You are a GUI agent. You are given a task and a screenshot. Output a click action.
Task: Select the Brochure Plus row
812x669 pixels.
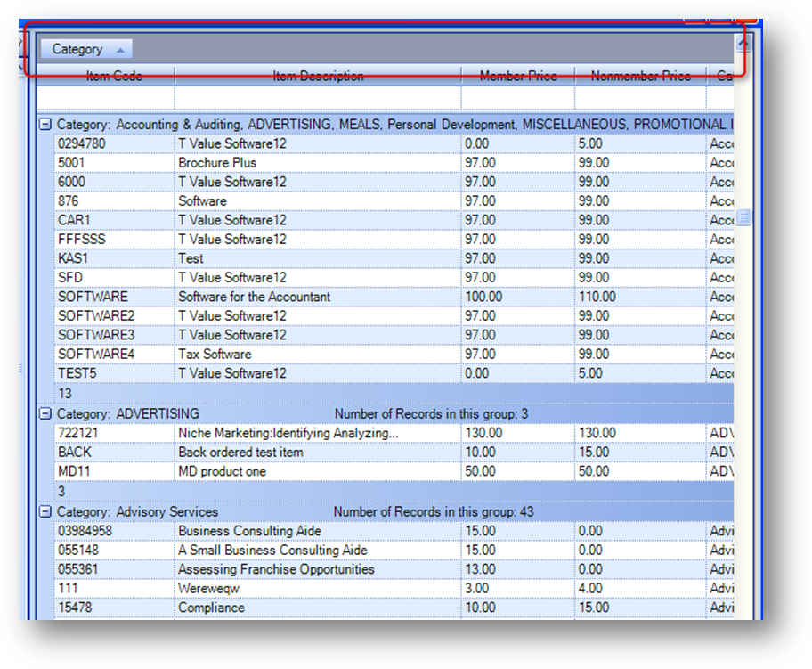394,163
